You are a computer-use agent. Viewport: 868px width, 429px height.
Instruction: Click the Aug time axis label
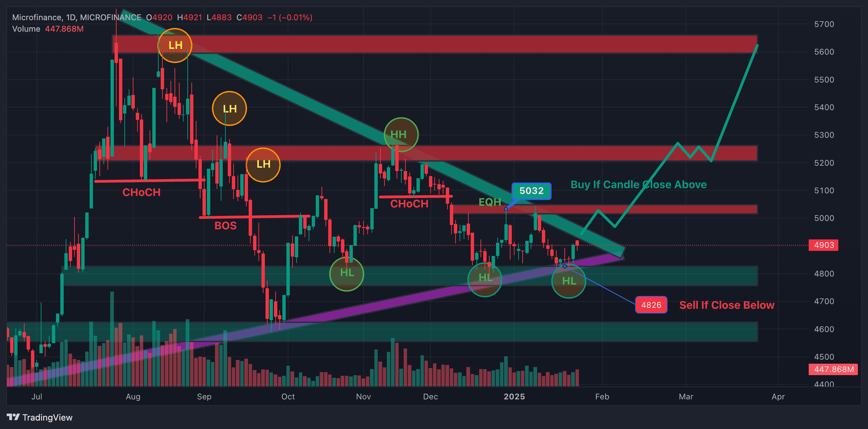[133, 396]
